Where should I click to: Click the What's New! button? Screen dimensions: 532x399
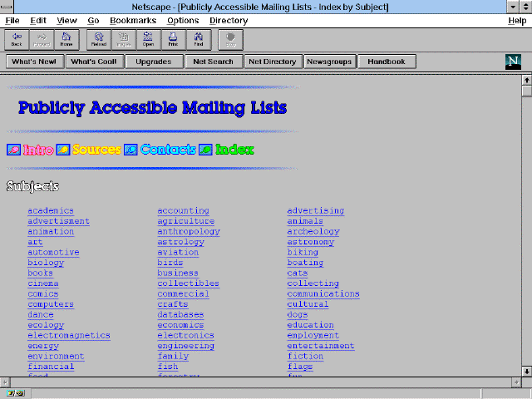coord(35,62)
